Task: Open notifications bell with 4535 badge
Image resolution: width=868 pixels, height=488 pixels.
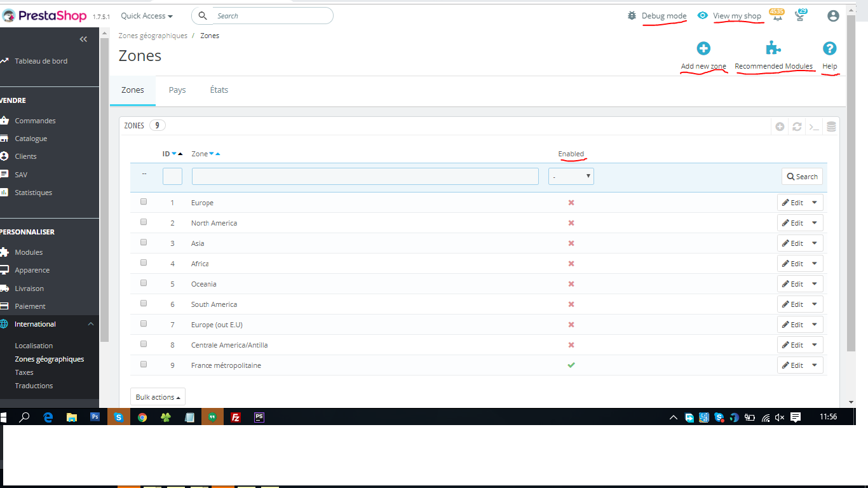Action: [x=777, y=16]
